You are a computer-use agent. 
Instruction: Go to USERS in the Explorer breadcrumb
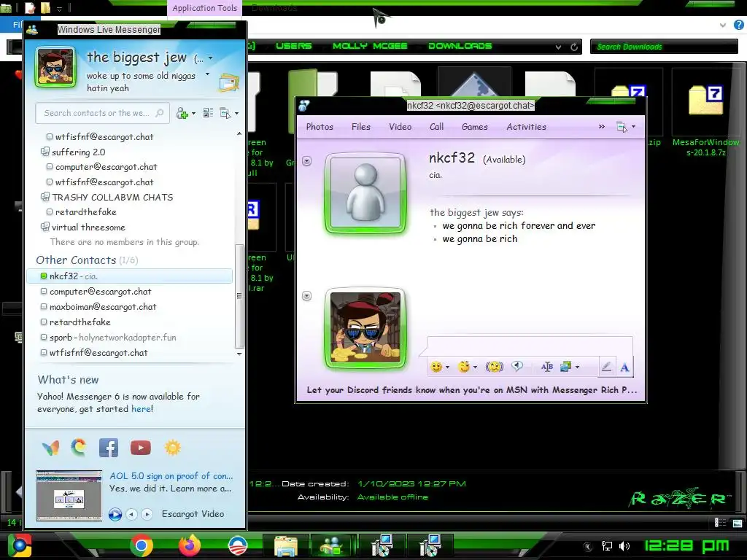[293, 46]
